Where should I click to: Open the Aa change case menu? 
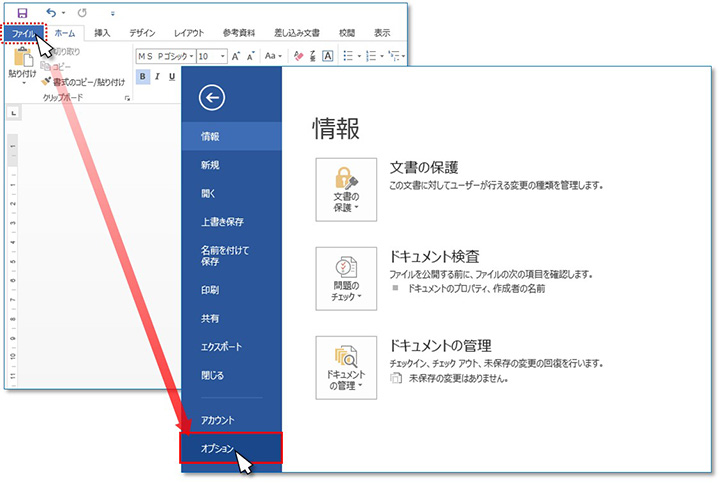pyautogui.click(x=273, y=56)
